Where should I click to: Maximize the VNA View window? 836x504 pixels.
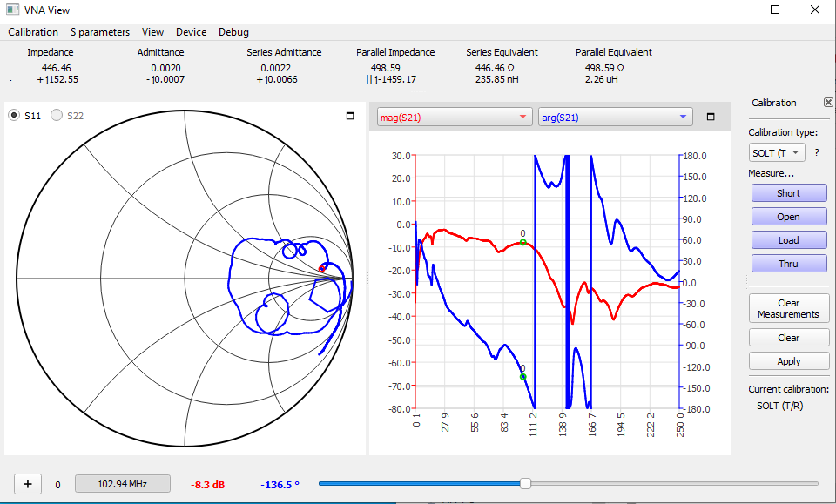point(775,10)
